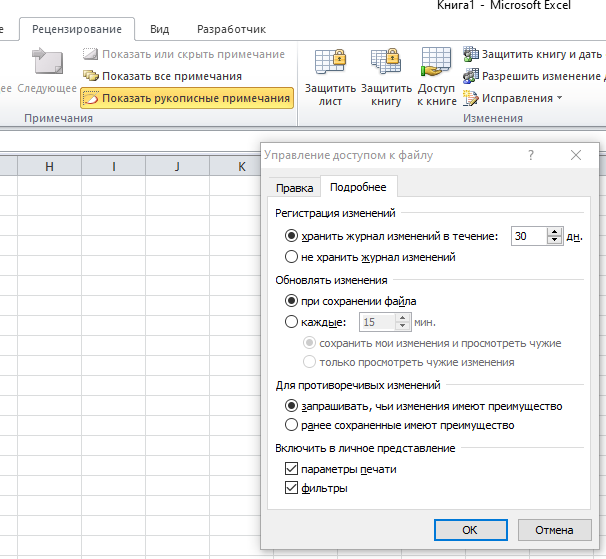Increase days value with spinner up arrow

[x=554, y=232]
